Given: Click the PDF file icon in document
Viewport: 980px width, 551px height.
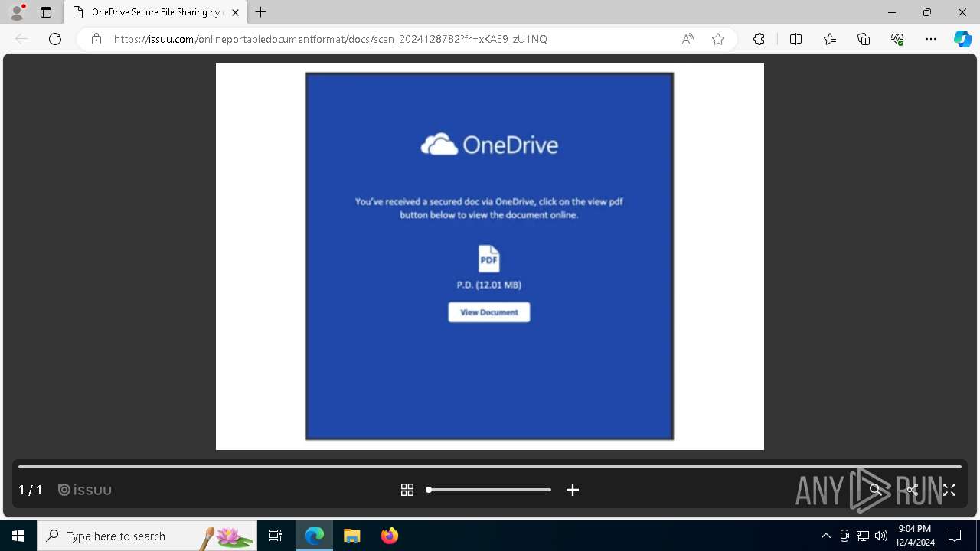Looking at the screenshot, I should pyautogui.click(x=488, y=259).
